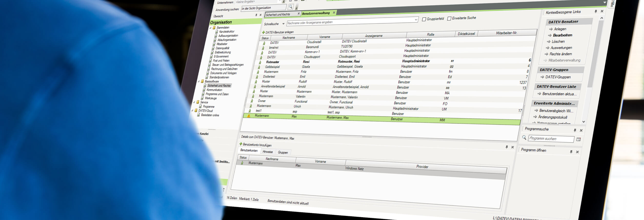644x220 pixels.
Task: Close the Programmsuche panel
Action: coord(581,130)
